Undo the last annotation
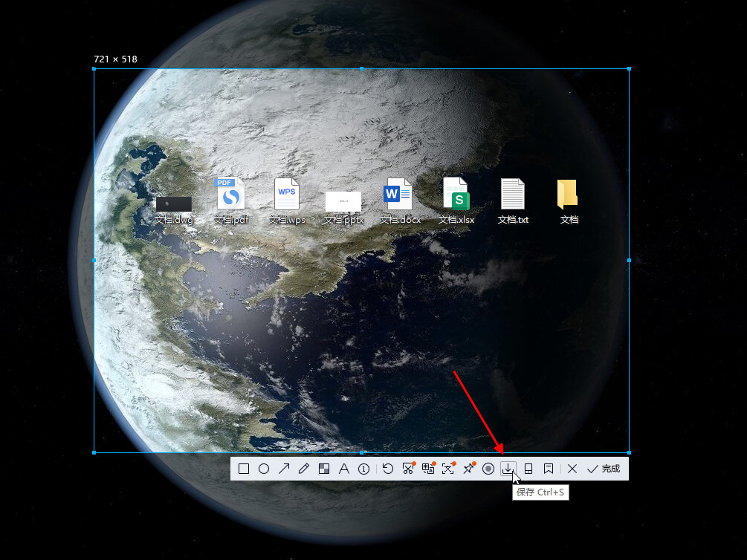Image resolution: width=747 pixels, height=560 pixels. tap(388, 469)
